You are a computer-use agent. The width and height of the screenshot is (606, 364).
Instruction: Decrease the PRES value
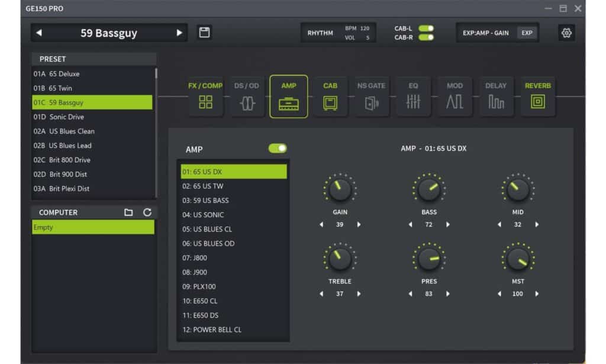(x=410, y=294)
